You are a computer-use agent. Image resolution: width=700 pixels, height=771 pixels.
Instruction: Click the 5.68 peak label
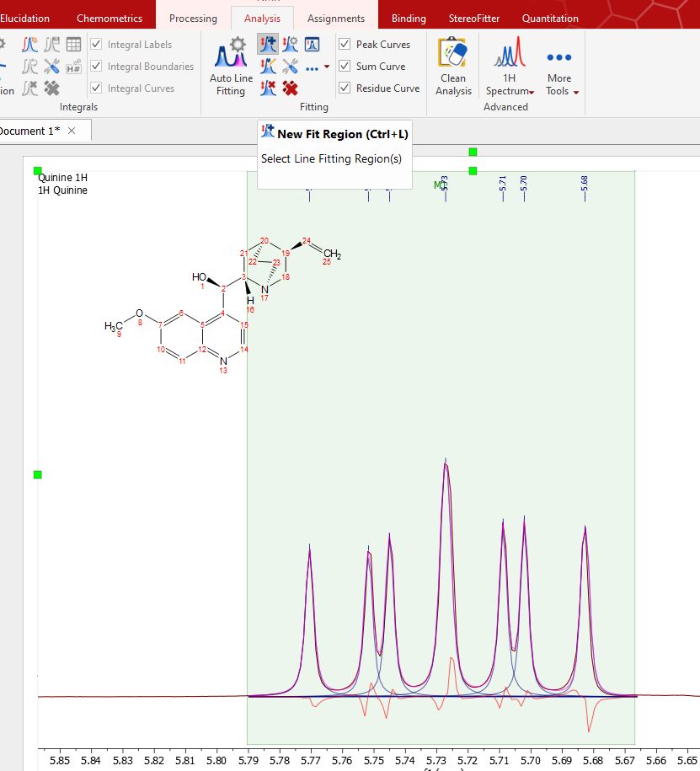pyautogui.click(x=585, y=184)
